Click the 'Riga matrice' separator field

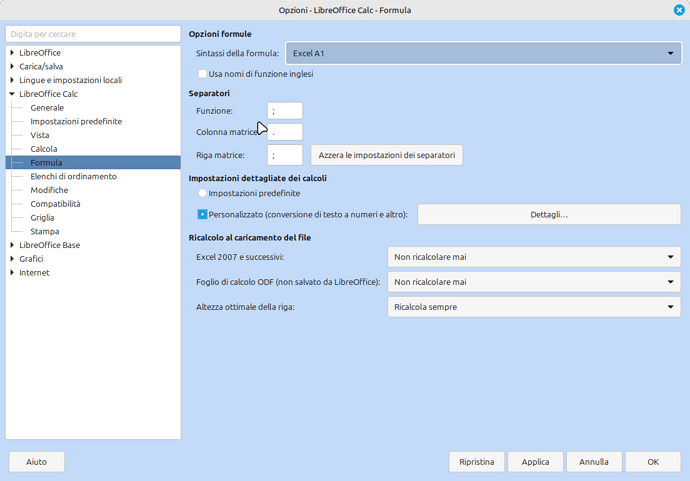(285, 155)
